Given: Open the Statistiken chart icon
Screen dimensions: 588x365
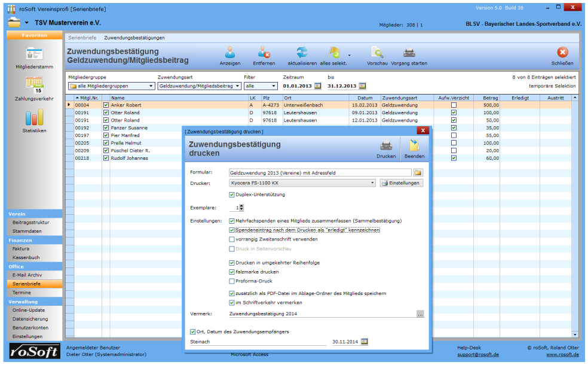Looking at the screenshot, I should point(33,117).
